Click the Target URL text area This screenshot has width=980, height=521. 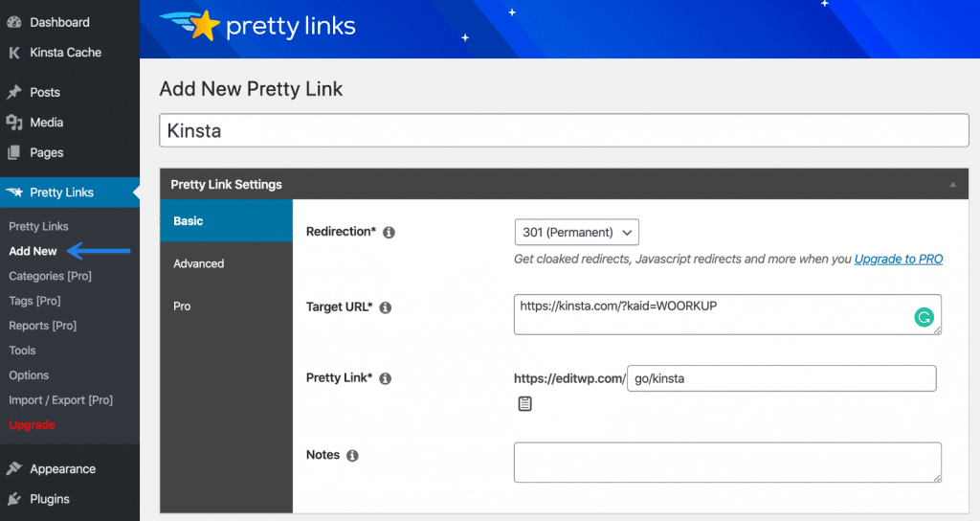pyautogui.click(x=727, y=314)
